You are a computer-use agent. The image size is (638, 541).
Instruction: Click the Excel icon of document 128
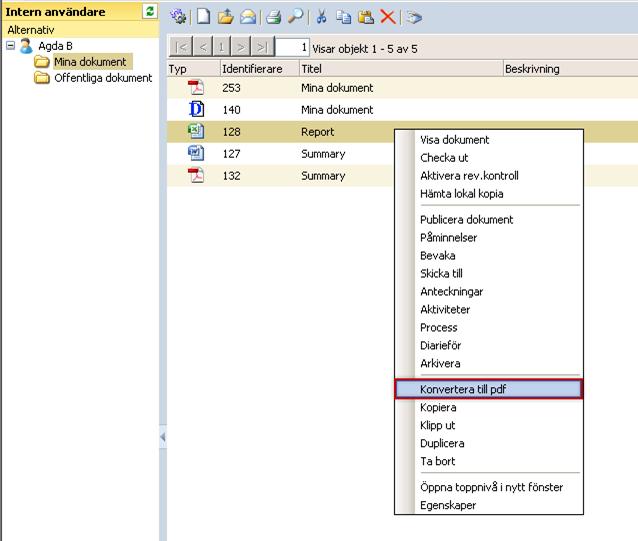click(x=196, y=131)
